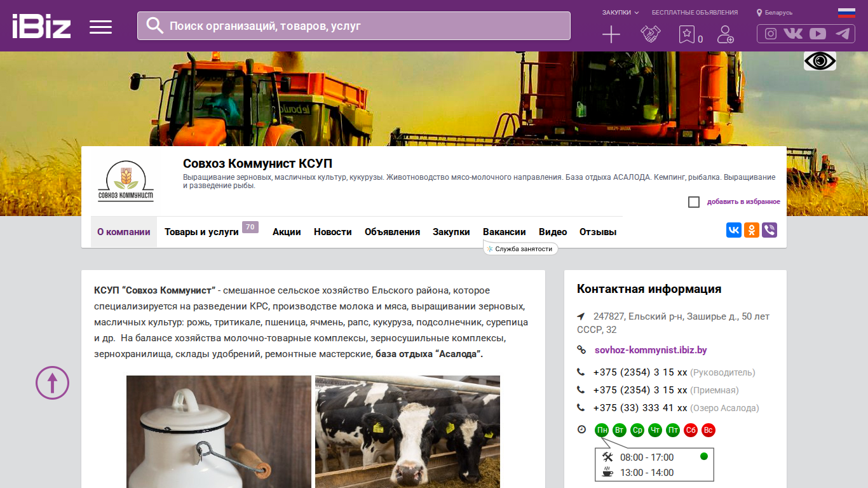Screen dimensions: 868x488
Task: Focus the Поиск организаций search field
Action: tap(354, 26)
